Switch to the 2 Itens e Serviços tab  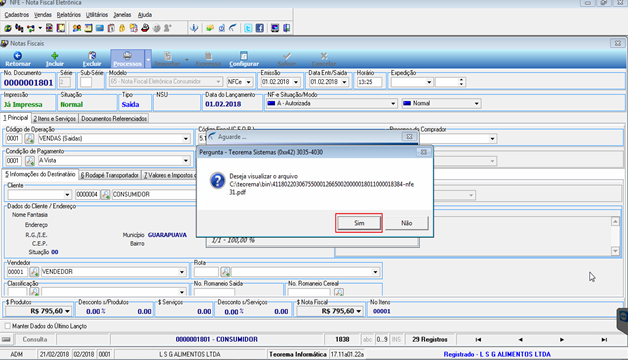coord(54,119)
